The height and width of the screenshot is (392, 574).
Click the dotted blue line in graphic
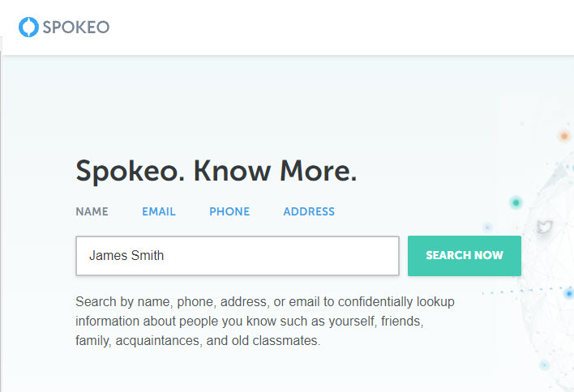[x=524, y=291]
